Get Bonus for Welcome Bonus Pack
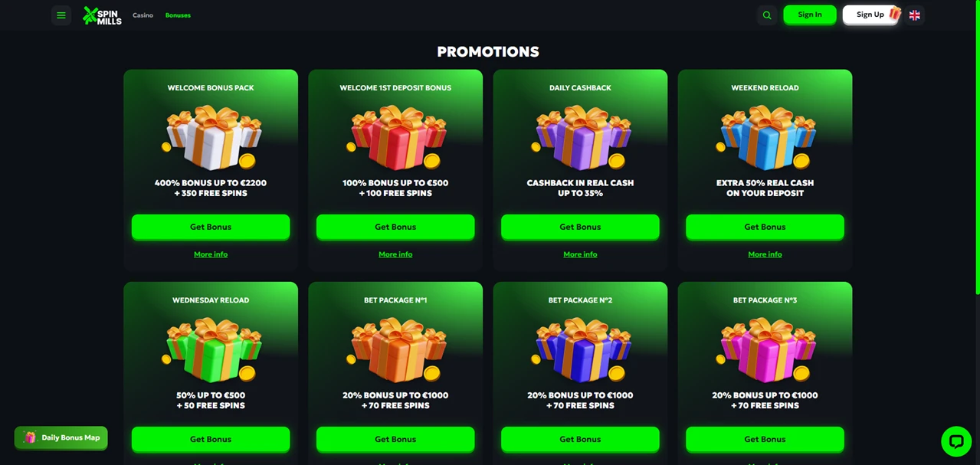This screenshot has height=465, width=980. (211, 227)
